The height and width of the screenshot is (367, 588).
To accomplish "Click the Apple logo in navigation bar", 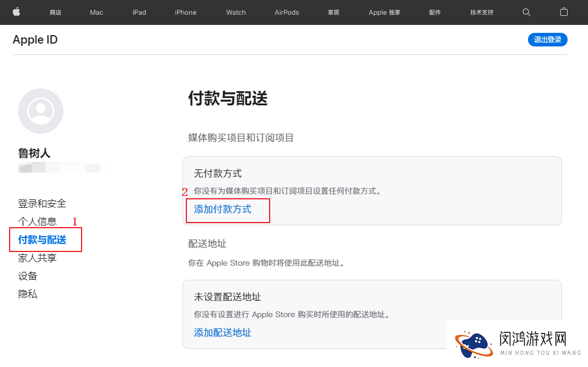I will (16, 12).
